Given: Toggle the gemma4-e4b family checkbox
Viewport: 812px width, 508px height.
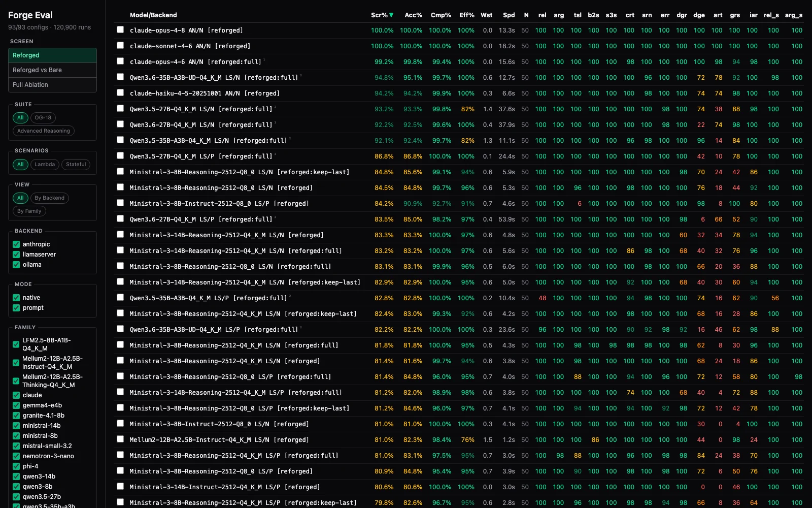Looking at the screenshot, I should pyautogui.click(x=16, y=405).
